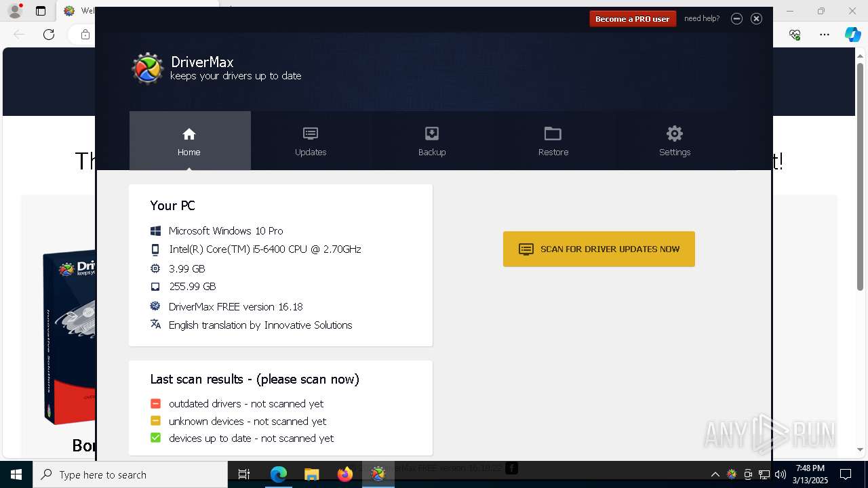The height and width of the screenshot is (488, 868).
Task: Open Task View on the taskbar
Action: click(244, 474)
